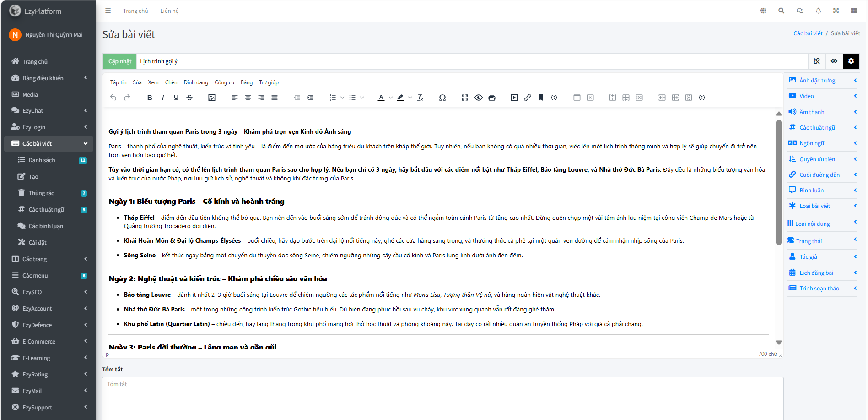Toggle the black settings gear button
Viewport: 868px width, 420px height.
(851, 61)
